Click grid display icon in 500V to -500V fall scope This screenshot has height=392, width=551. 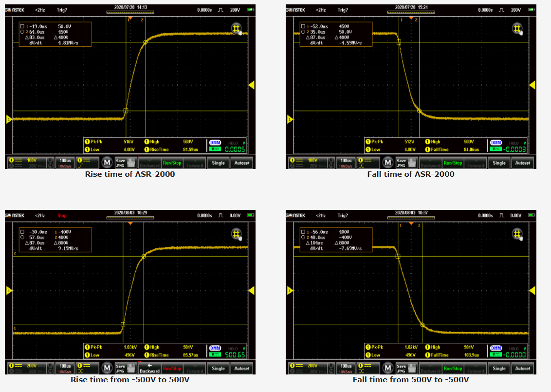pyautogui.click(x=517, y=234)
